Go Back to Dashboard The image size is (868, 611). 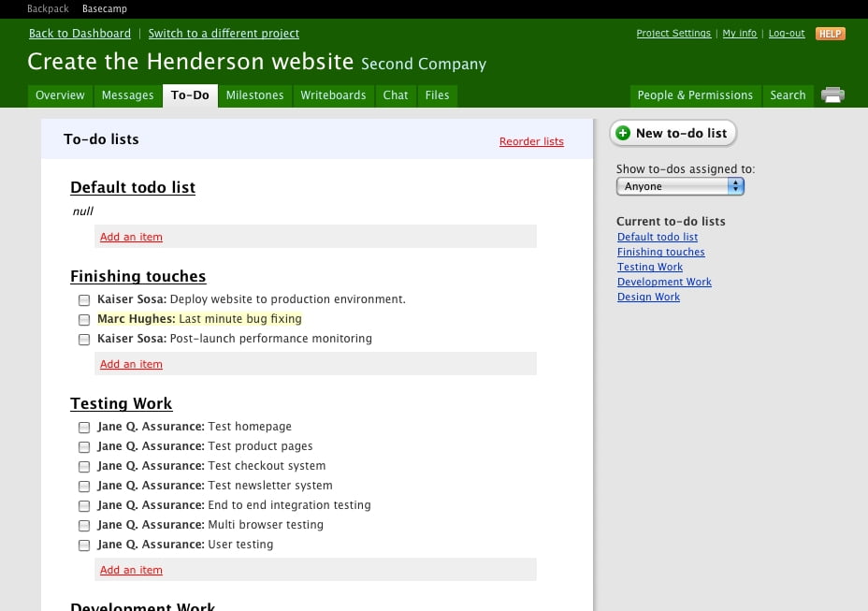point(80,34)
